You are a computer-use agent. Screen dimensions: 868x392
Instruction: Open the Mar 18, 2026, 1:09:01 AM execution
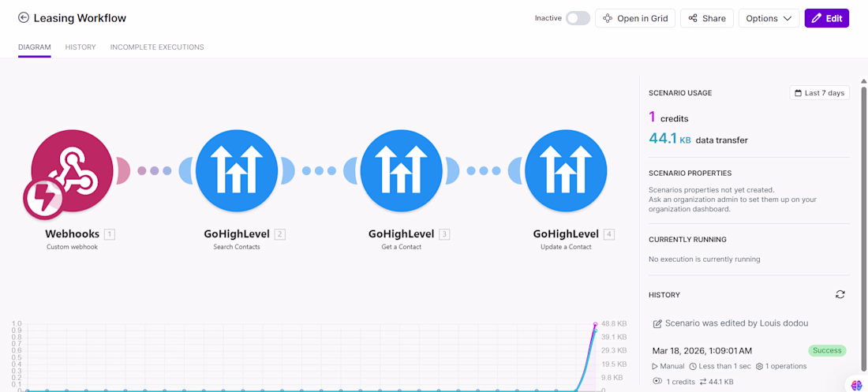click(702, 350)
